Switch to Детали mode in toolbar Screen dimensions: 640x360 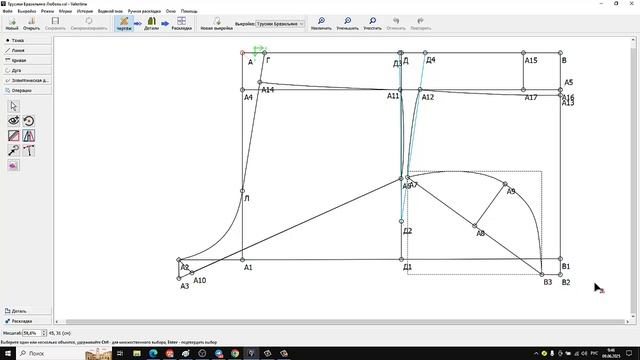pyautogui.click(x=151, y=23)
